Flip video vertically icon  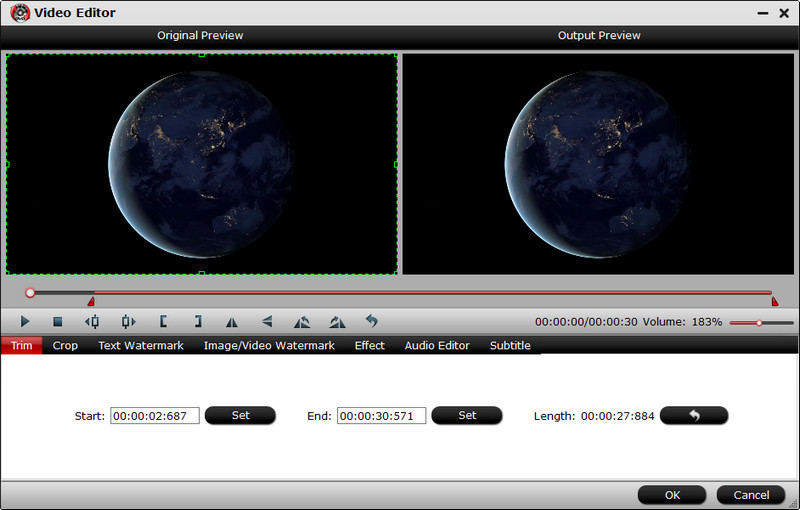(267, 322)
